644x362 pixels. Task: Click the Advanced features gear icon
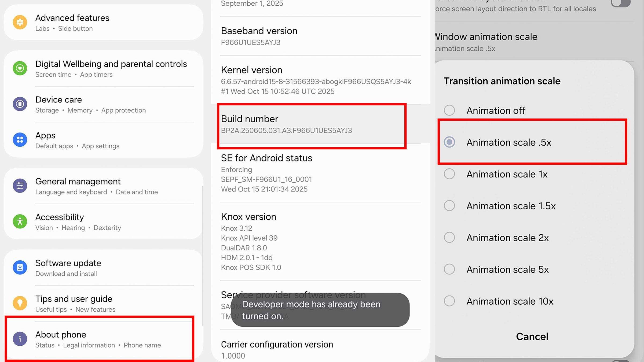[20, 23]
